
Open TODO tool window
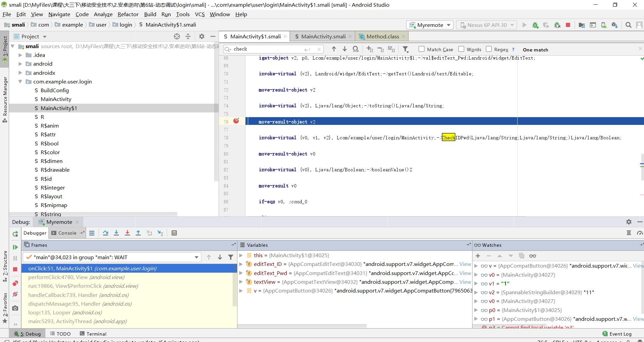[x=60, y=334]
